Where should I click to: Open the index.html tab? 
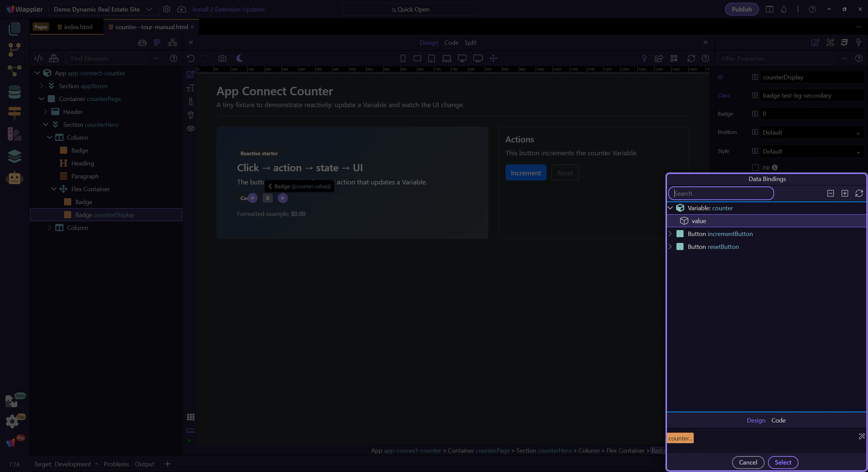[x=78, y=27]
